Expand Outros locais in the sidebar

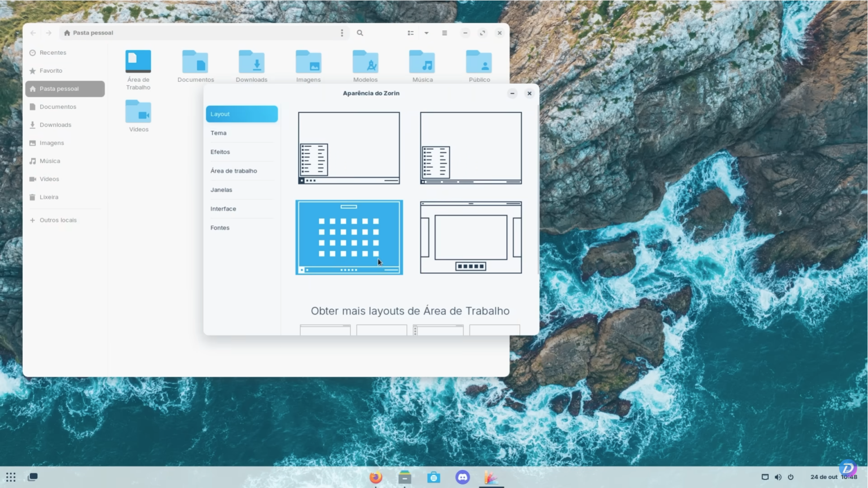coord(58,220)
